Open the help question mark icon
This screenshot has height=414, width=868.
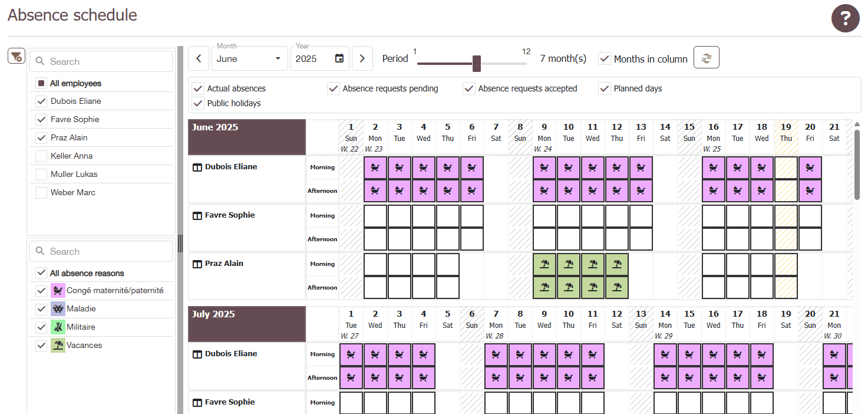point(846,18)
